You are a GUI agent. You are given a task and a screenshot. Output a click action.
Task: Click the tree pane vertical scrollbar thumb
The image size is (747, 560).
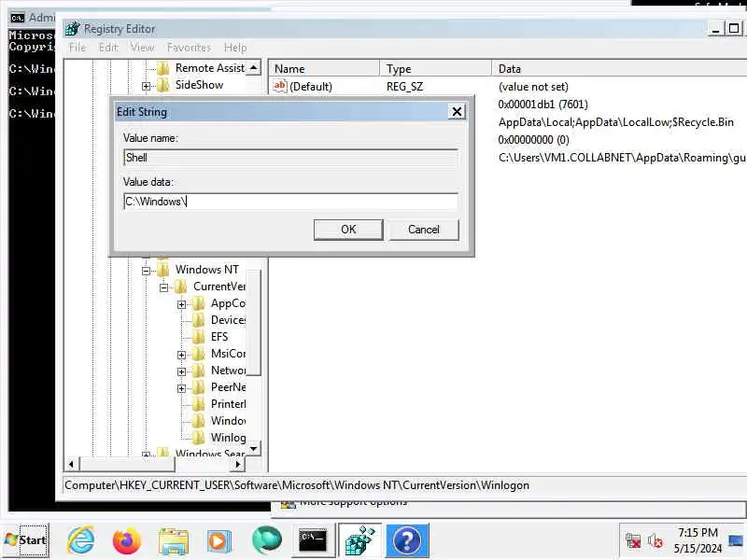(254, 322)
